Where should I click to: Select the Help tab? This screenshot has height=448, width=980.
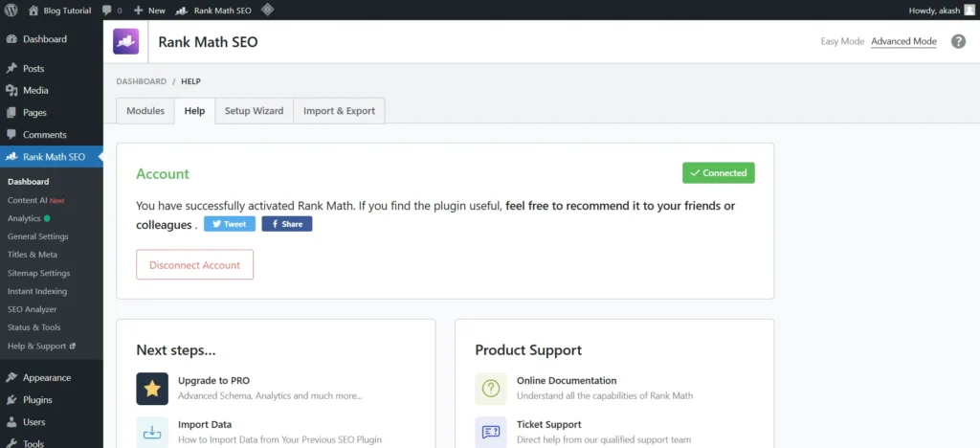click(x=194, y=111)
